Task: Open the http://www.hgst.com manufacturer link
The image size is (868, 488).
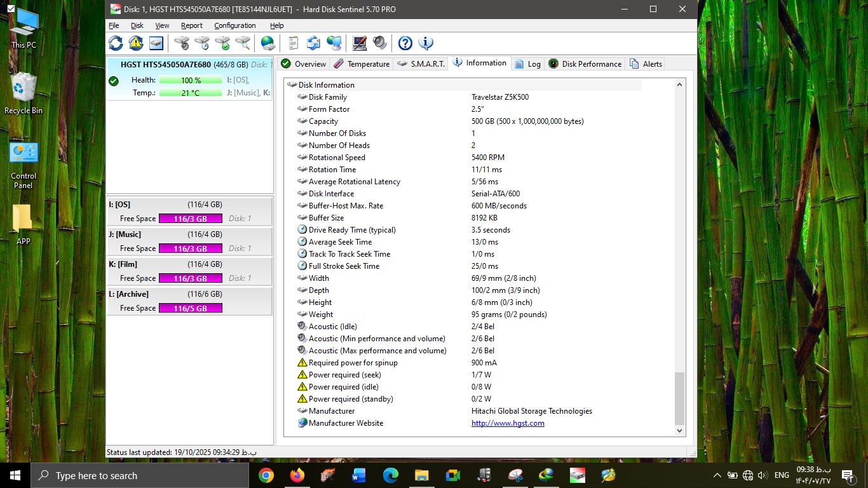Action: (508, 423)
